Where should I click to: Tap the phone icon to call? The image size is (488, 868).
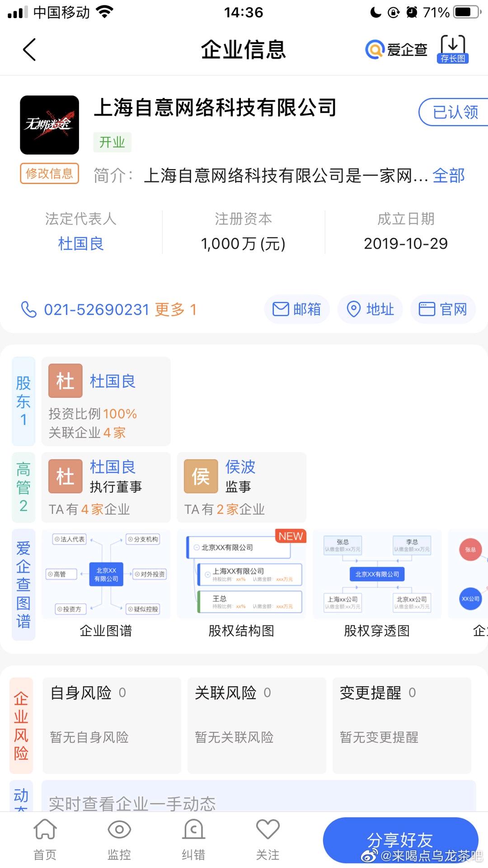pyautogui.click(x=29, y=310)
